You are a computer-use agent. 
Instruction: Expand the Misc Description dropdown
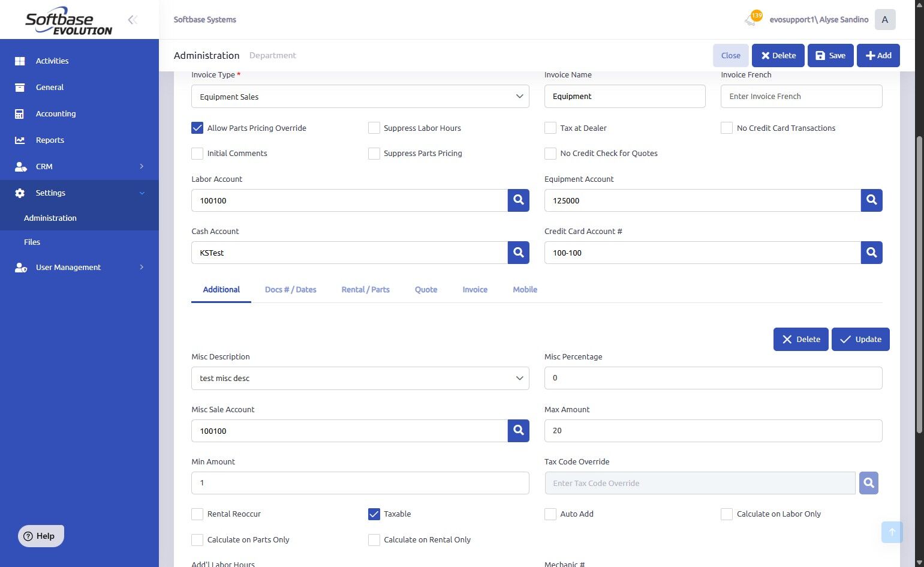360,378
